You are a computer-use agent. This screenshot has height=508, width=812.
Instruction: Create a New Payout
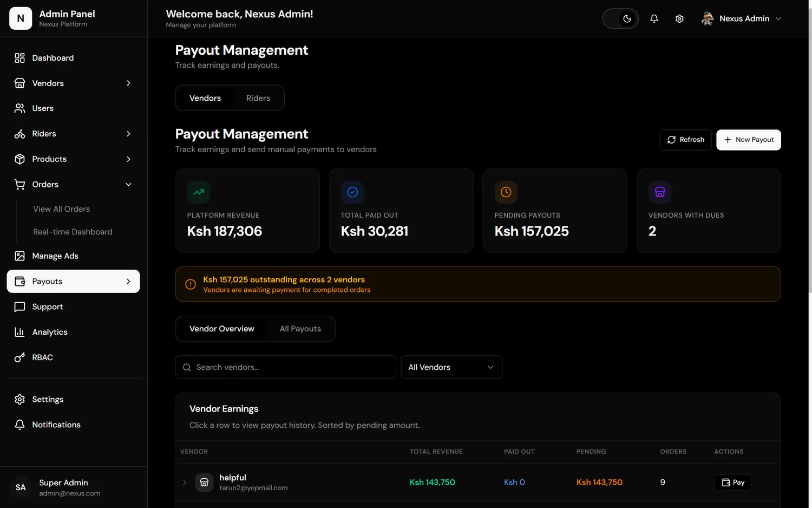click(x=749, y=140)
